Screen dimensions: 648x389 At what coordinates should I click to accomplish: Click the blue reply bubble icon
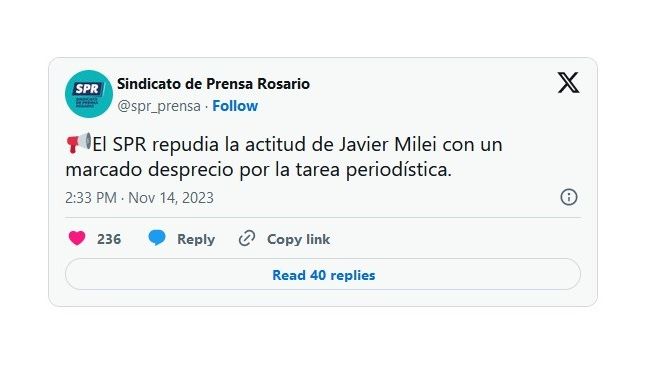pyautogui.click(x=157, y=238)
